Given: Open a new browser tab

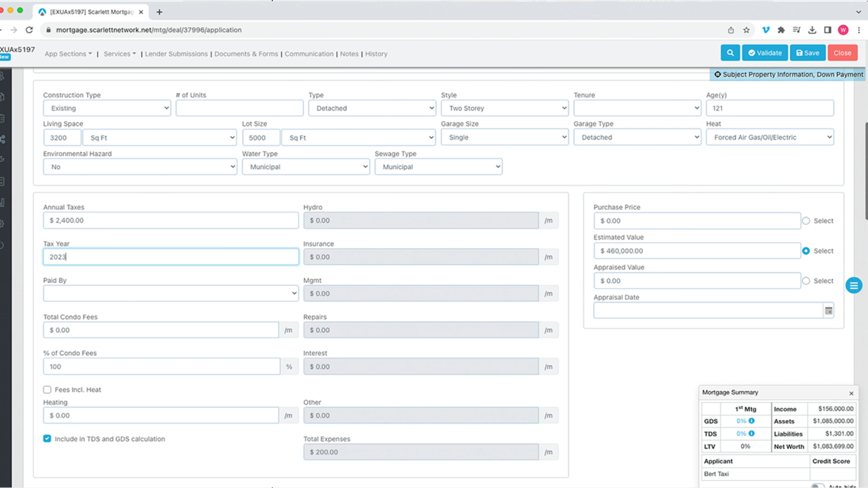Looking at the screenshot, I should (x=159, y=12).
